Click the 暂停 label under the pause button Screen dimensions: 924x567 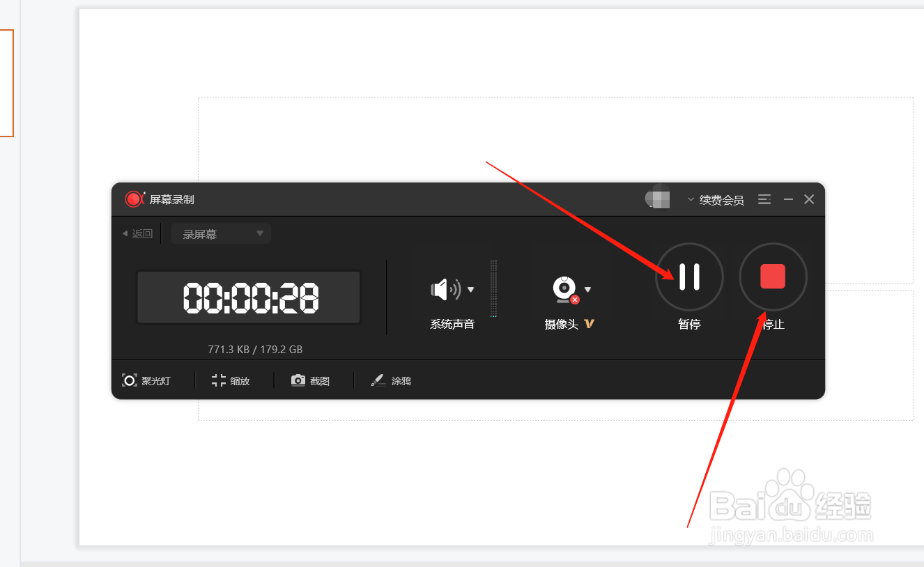[x=689, y=324]
